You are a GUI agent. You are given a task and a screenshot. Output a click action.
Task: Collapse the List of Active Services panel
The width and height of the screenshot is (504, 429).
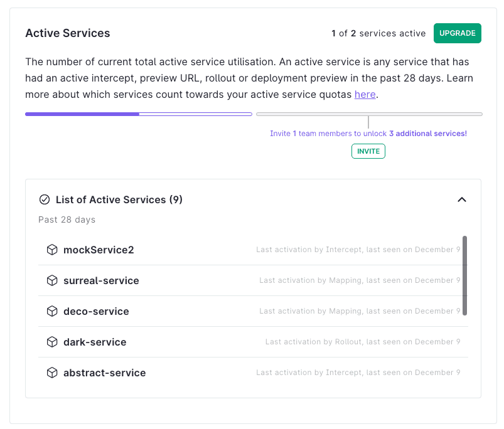click(x=461, y=199)
